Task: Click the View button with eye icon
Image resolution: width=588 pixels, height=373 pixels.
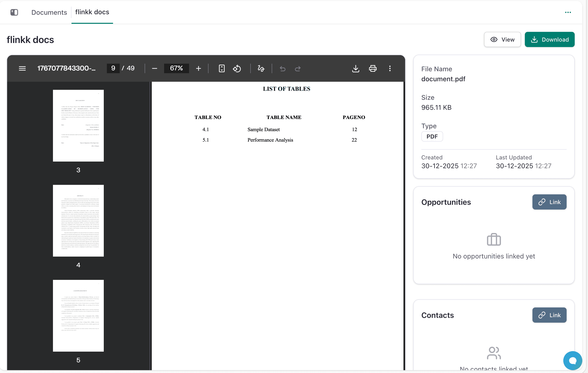Action: 502,39
